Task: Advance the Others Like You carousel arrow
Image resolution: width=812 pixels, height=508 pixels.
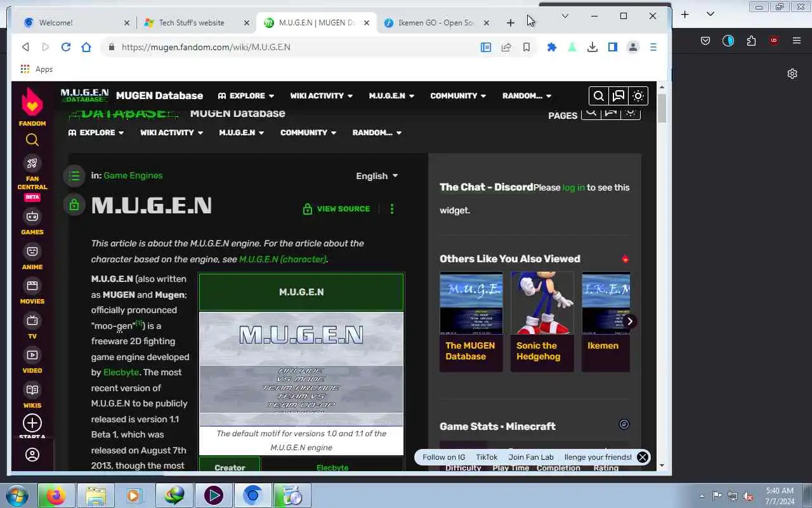Action: pyautogui.click(x=629, y=321)
